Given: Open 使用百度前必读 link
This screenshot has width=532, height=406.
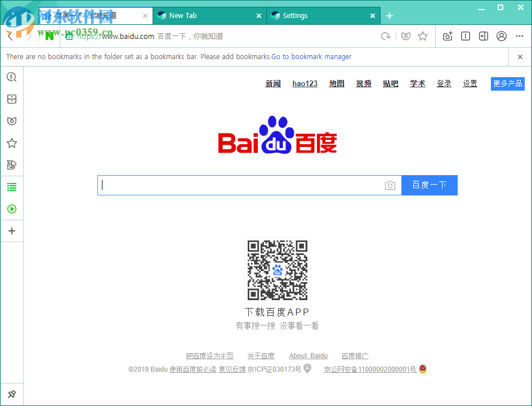Looking at the screenshot, I should (193, 369).
